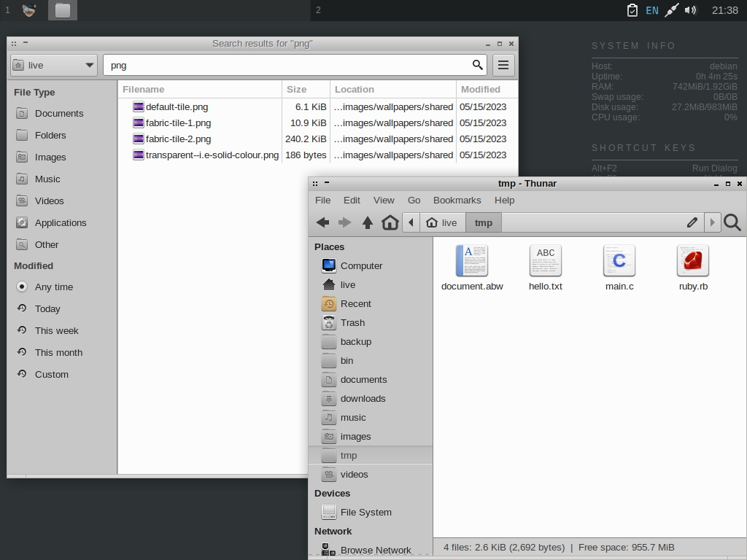Image resolution: width=747 pixels, height=560 pixels.
Task: Filter results by Images file type
Action: [50, 157]
